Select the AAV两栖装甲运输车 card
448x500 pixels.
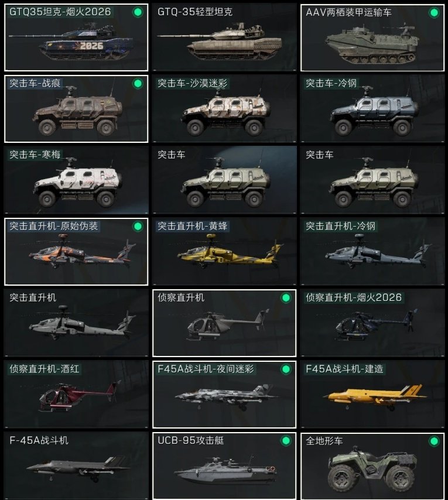coord(372,37)
